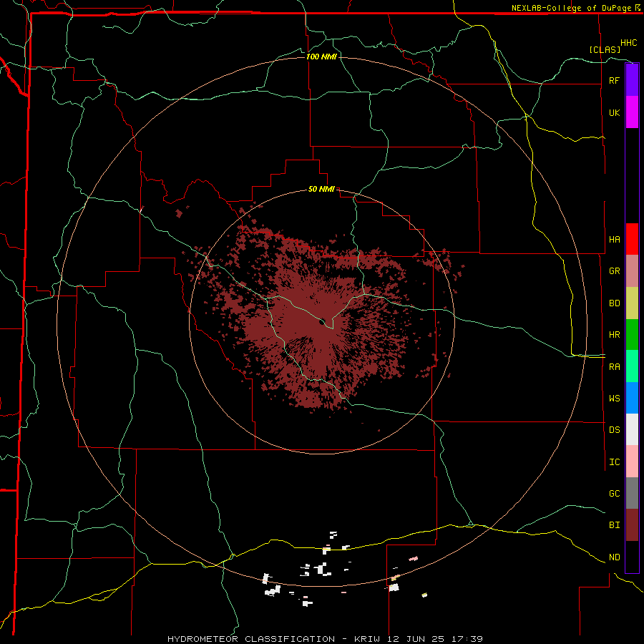Screen dimensions: 644x644
Task: Click the DS white legend swatch
Action: (x=632, y=429)
